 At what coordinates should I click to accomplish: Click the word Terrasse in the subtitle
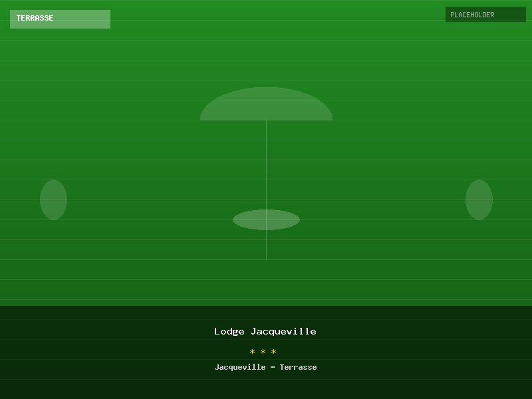click(x=299, y=367)
